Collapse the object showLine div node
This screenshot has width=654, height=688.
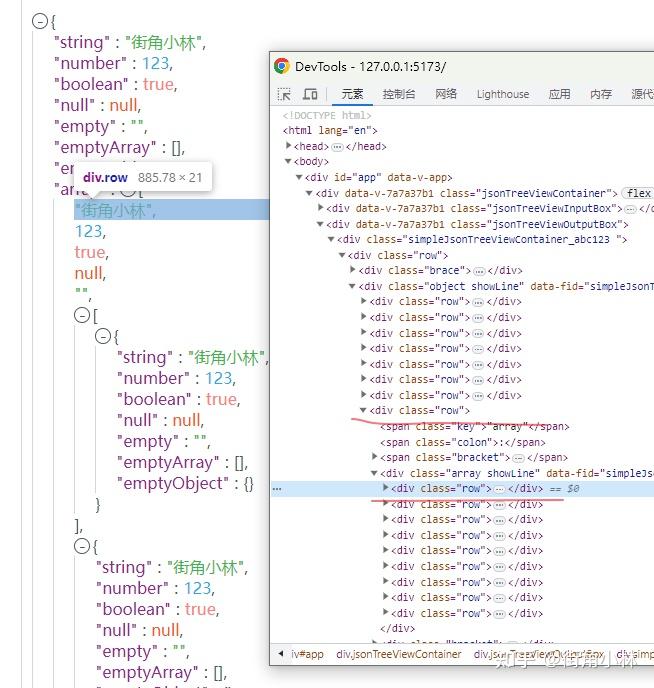[352, 286]
